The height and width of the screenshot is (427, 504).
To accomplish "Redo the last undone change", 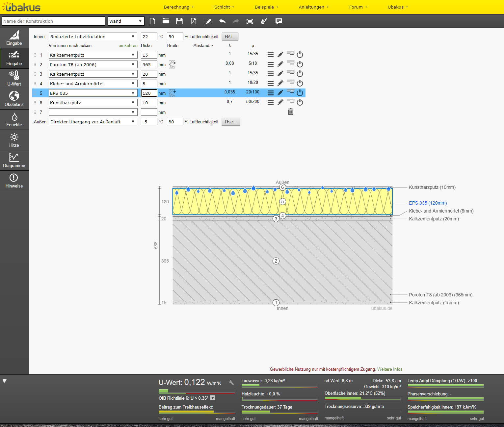I will 236,21.
